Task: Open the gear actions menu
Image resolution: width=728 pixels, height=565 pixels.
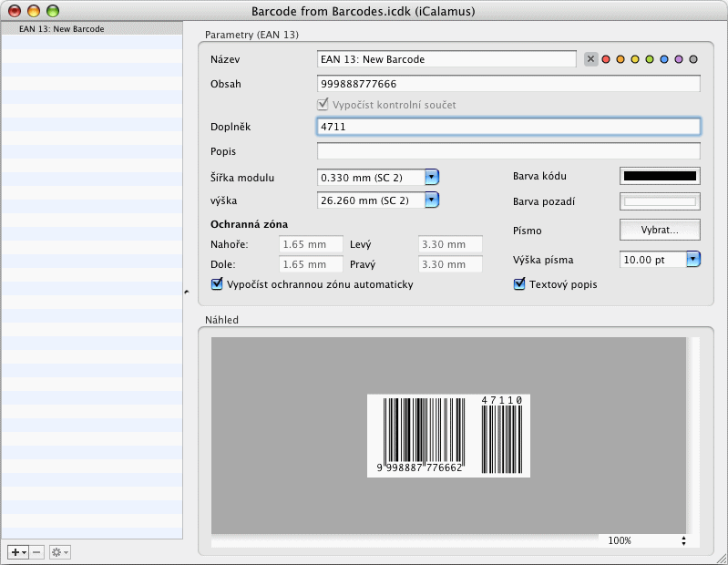Action: coord(60,552)
